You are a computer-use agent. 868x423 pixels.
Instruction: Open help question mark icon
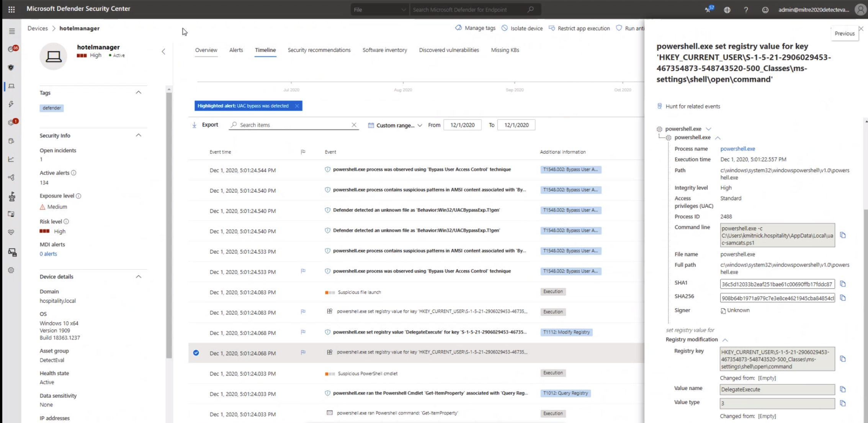click(746, 10)
